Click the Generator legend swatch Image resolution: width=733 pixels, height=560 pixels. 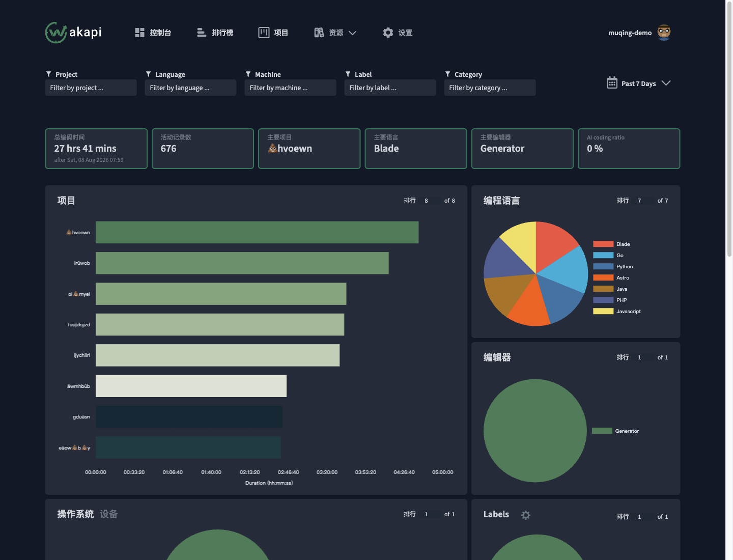(x=602, y=431)
